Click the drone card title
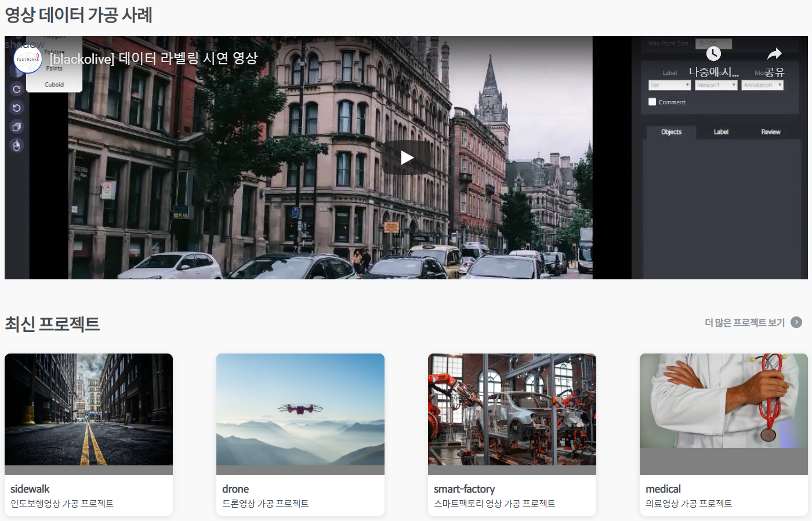The width and height of the screenshot is (812, 521). [235, 489]
